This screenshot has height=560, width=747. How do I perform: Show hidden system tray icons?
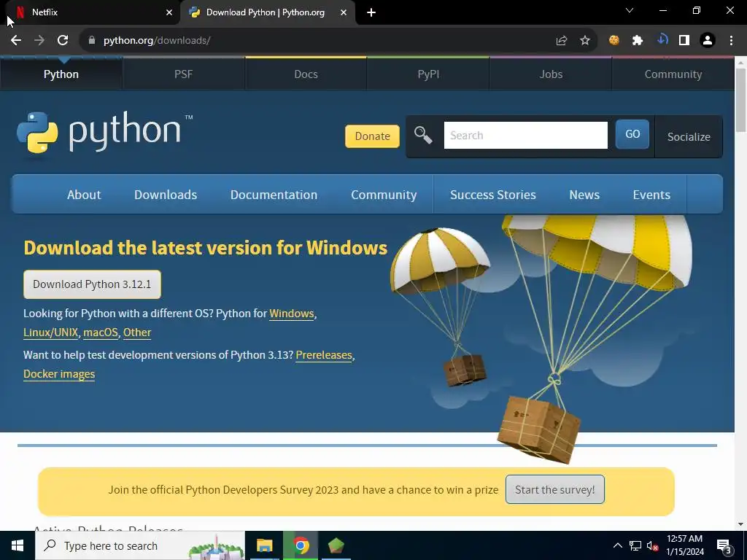(617, 545)
